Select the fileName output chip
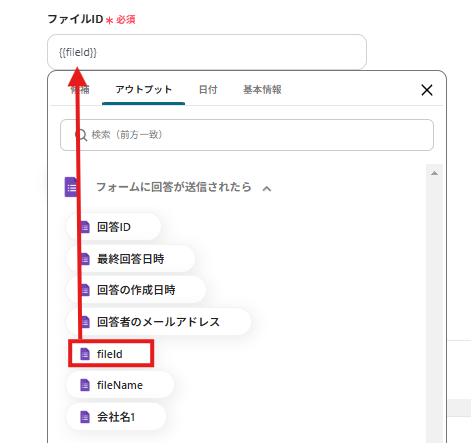Image resolution: width=471 pixels, height=443 pixels. coord(120,385)
